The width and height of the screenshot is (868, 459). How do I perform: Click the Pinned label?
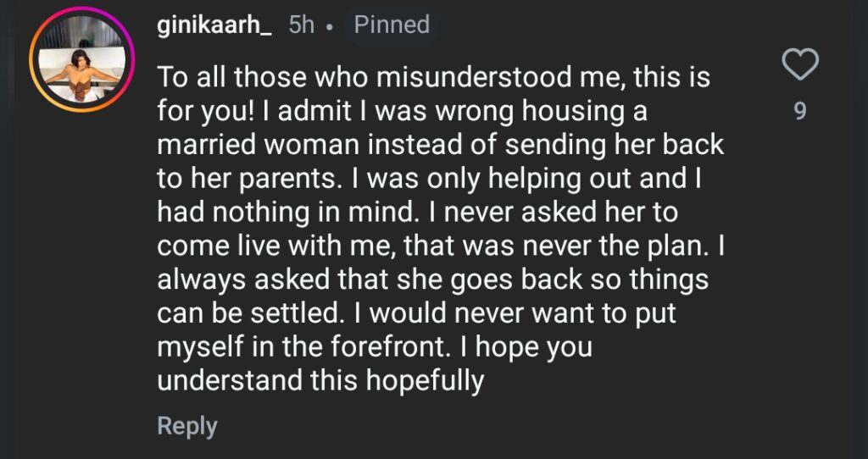click(392, 25)
